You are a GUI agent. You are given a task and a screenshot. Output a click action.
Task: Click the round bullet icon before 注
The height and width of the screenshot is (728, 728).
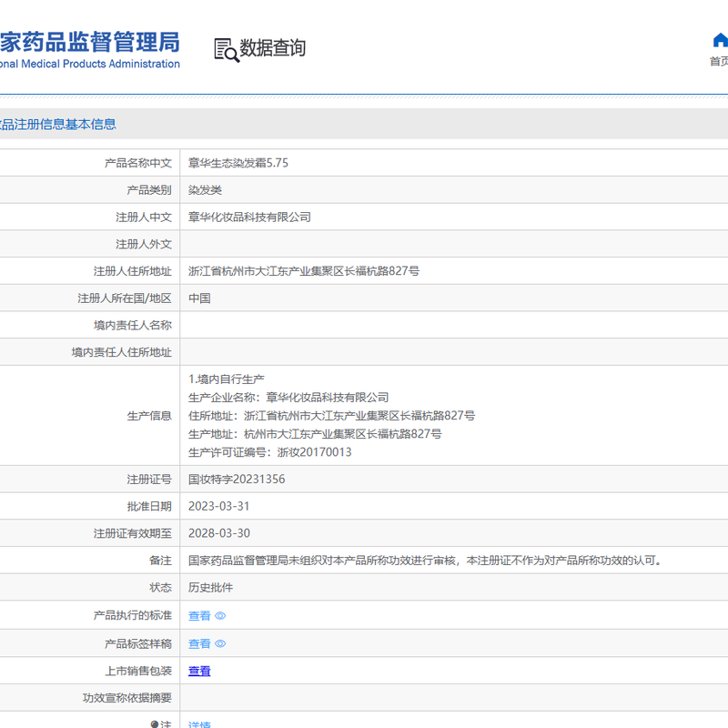tap(155, 724)
